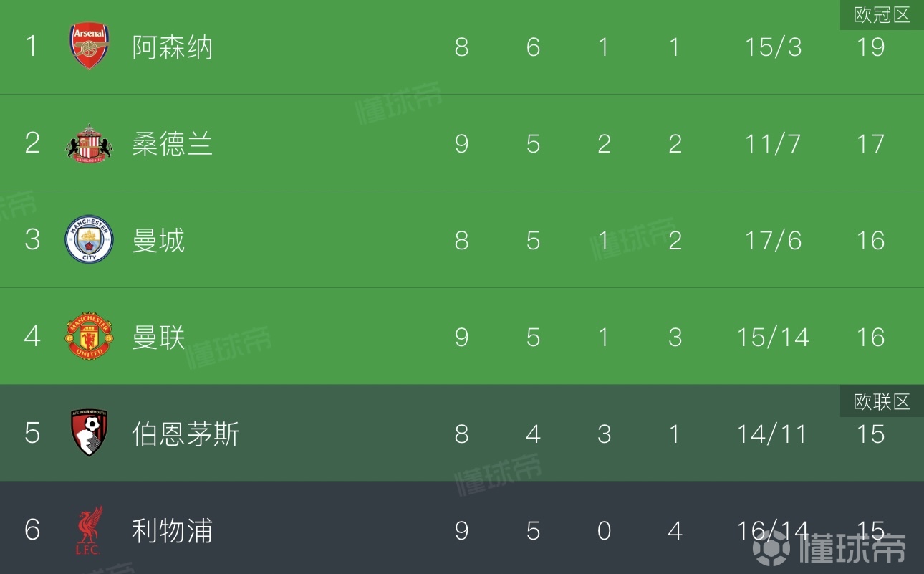Click the 欧冠区 zone label
Viewport: 924px width, 574px height.
(x=882, y=15)
